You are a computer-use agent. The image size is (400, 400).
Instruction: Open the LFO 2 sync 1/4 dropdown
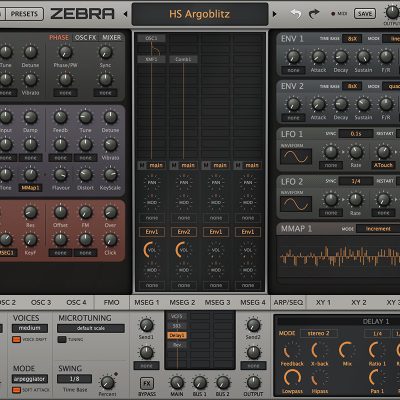[x=356, y=181]
